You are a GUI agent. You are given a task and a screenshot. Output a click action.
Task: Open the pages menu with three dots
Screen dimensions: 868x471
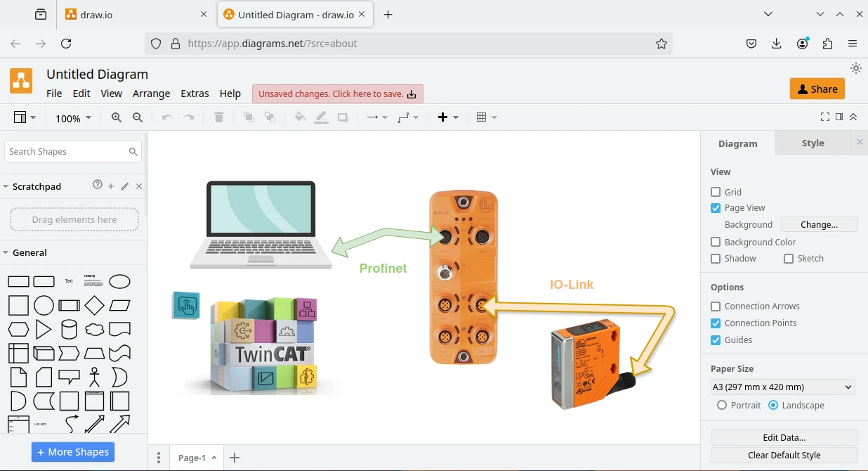point(159,458)
